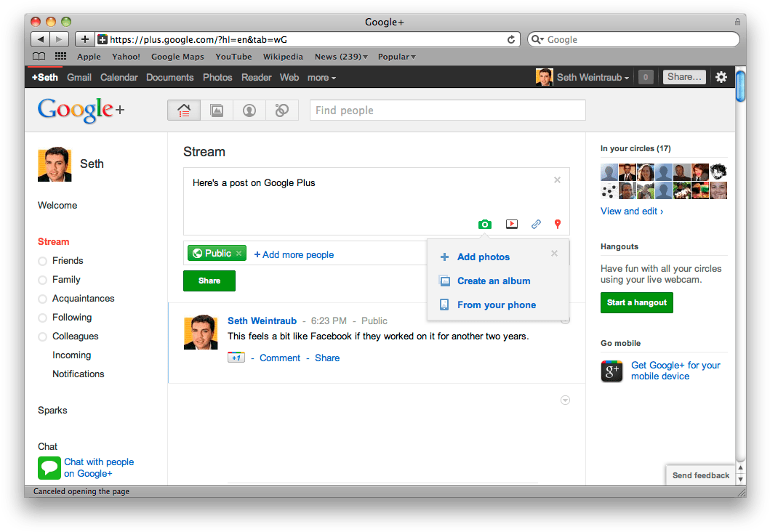Open the Circles icon in Google+ navigation
This screenshot has height=532, width=770.
pos(282,110)
